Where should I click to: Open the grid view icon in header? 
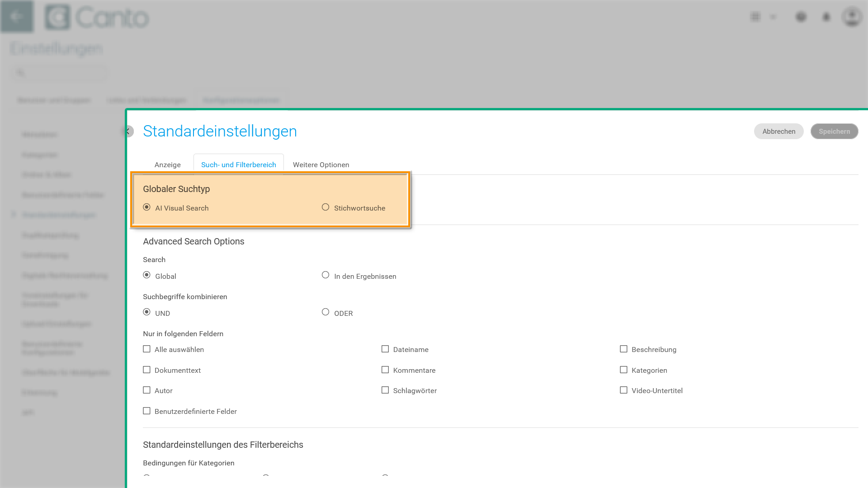point(755,17)
